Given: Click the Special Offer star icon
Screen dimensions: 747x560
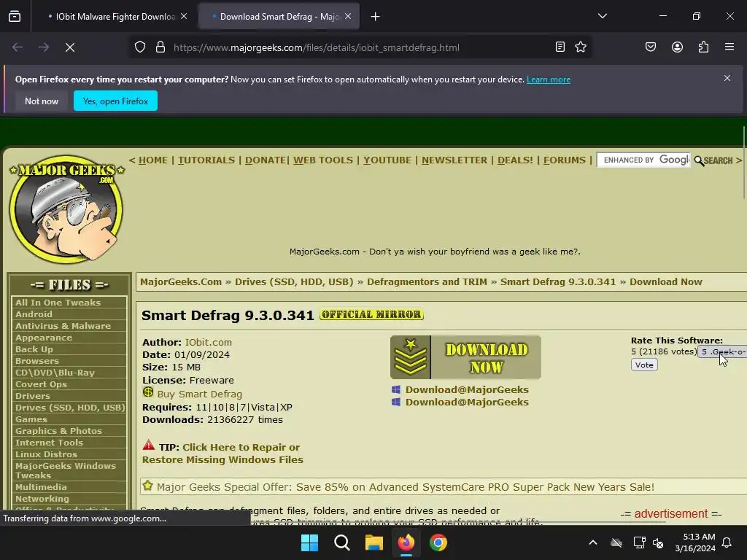Looking at the screenshot, I should pyautogui.click(x=147, y=486).
